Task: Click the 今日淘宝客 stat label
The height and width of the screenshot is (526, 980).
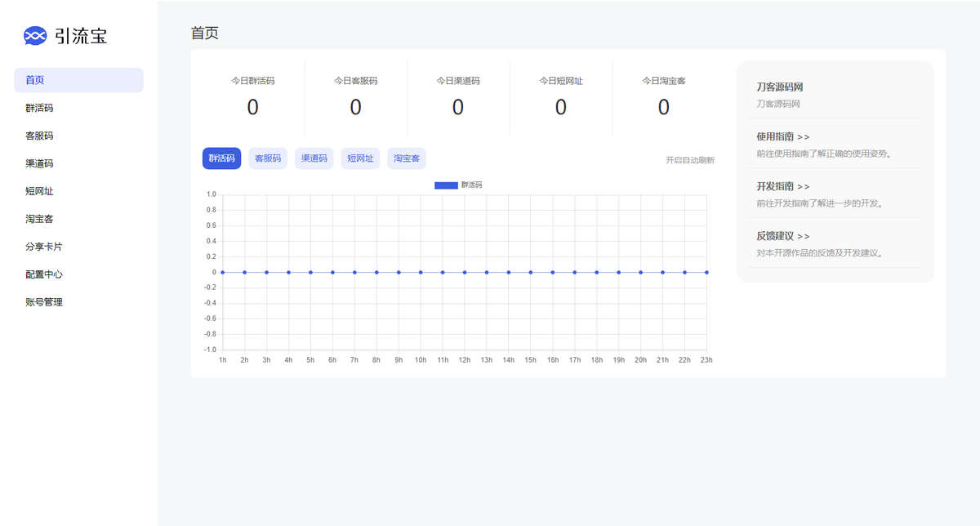Action: tap(664, 81)
